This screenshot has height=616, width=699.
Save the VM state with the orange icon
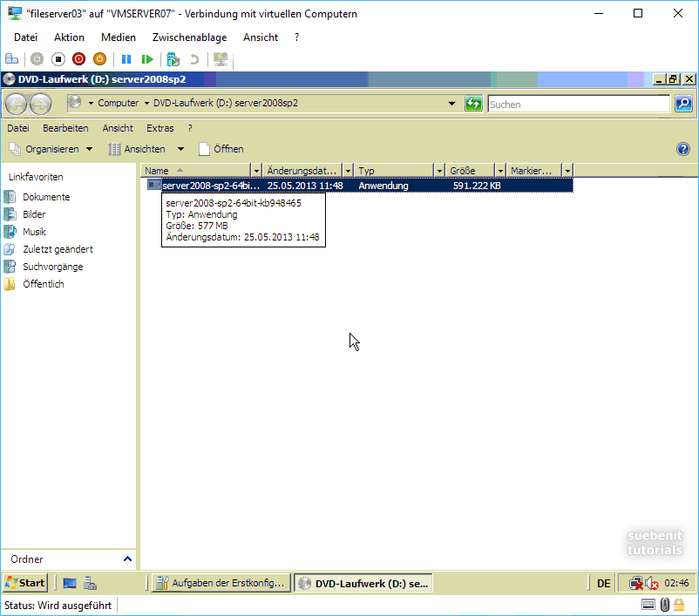[x=100, y=59]
